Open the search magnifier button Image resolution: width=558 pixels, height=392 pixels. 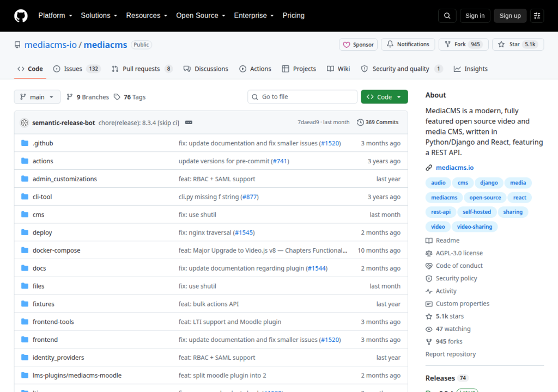[x=447, y=16]
